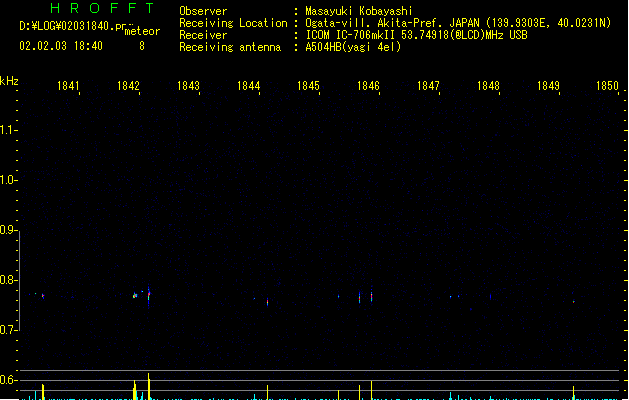The height and width of the screenshot is (400, 629).
Task: Click the 1847 time axis marker
Action: pos(428,86)
